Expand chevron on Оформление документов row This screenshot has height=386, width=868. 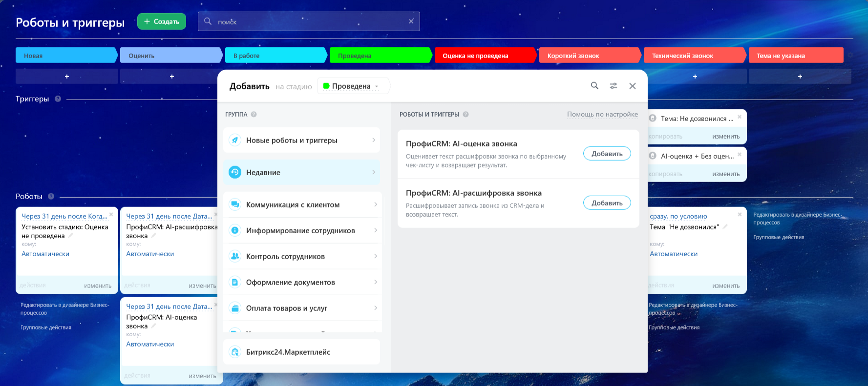376,282
